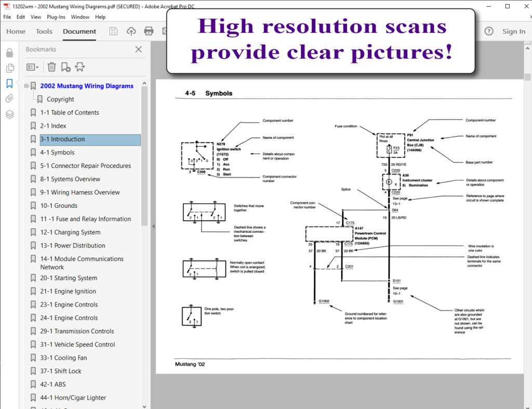Select the 2002 Mustang Wiring Diagrams bookmark
Image resolution: width=532 pixels, height=409 pixels.
coord(87,86)
